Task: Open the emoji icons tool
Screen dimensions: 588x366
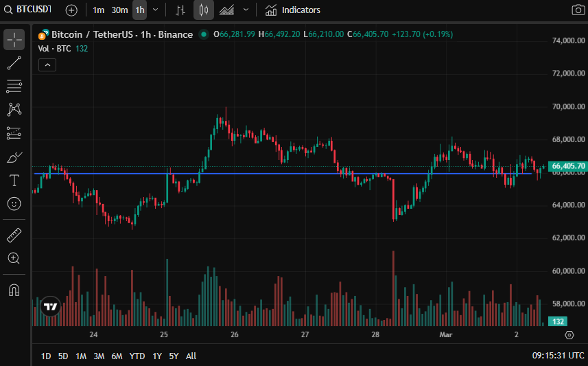Action: coord(14,204)
